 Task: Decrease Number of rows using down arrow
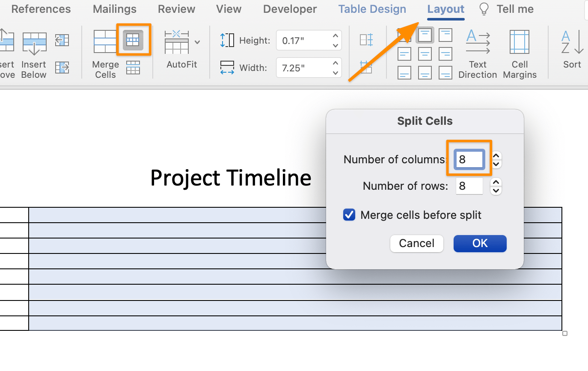coord(496,191)
